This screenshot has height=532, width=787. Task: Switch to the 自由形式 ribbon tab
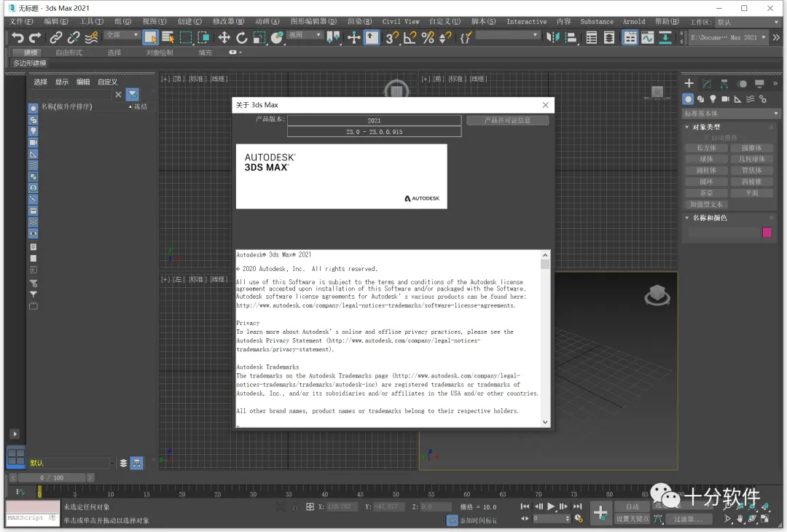click(x=68, y=52)
